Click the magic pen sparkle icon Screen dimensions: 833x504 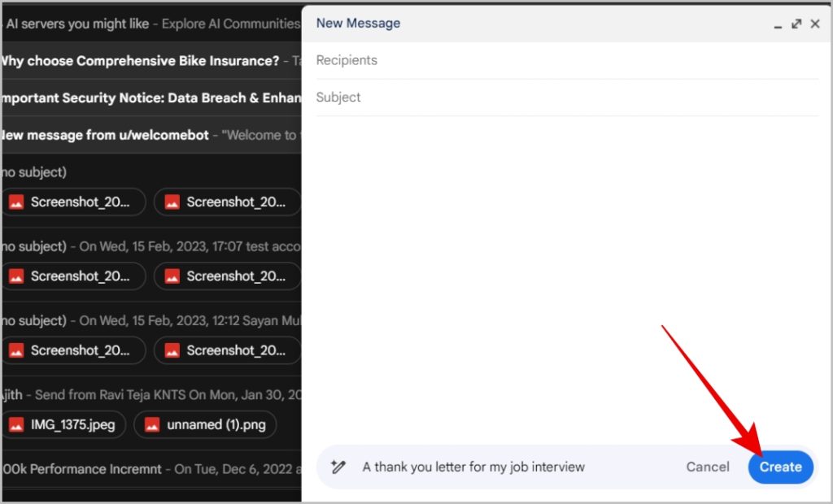pos(338,467)
